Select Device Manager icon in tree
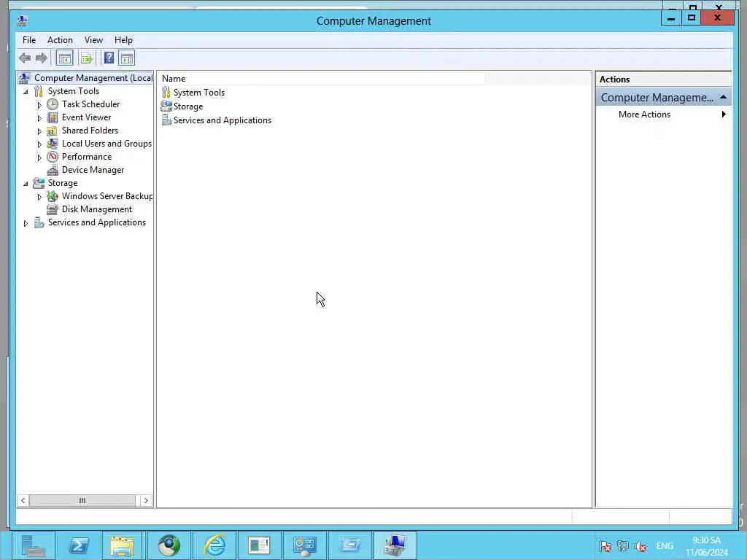Screen dimensions: 747x560 (53, 170)
